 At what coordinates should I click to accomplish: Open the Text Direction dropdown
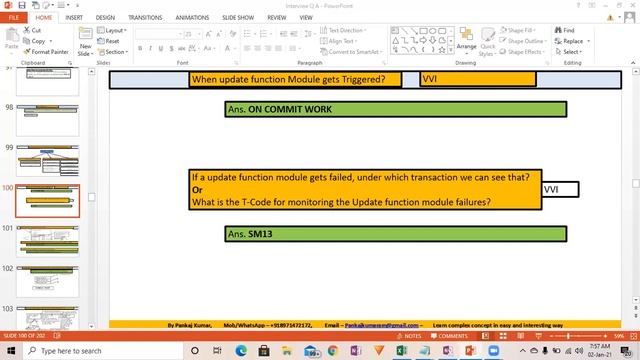click(343, 30)
